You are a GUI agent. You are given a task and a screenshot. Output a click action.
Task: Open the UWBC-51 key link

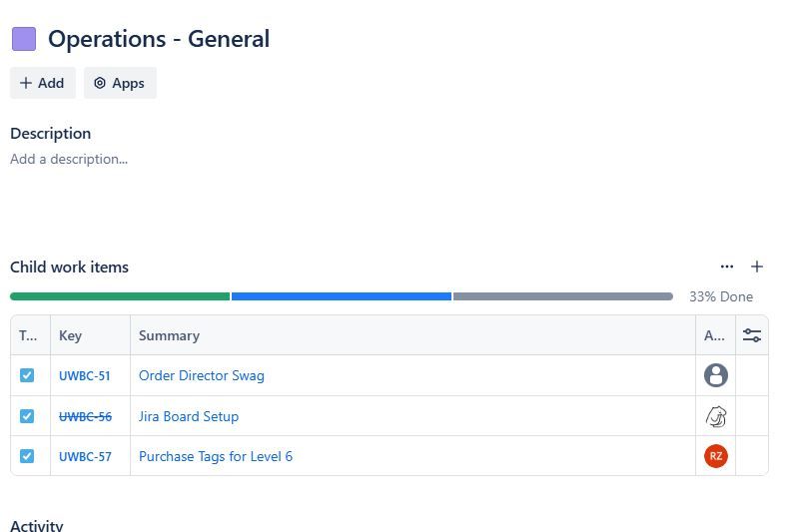(85, 376)
